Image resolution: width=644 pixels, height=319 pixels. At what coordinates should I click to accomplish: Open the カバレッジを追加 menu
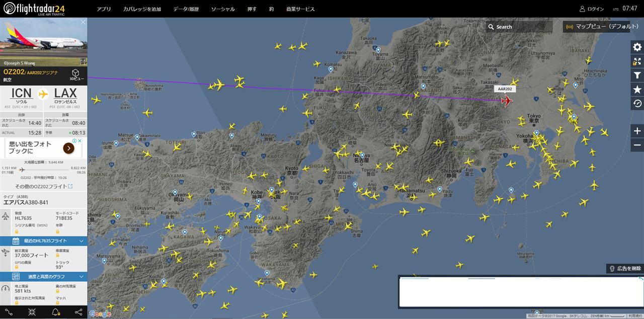(142, 9)
